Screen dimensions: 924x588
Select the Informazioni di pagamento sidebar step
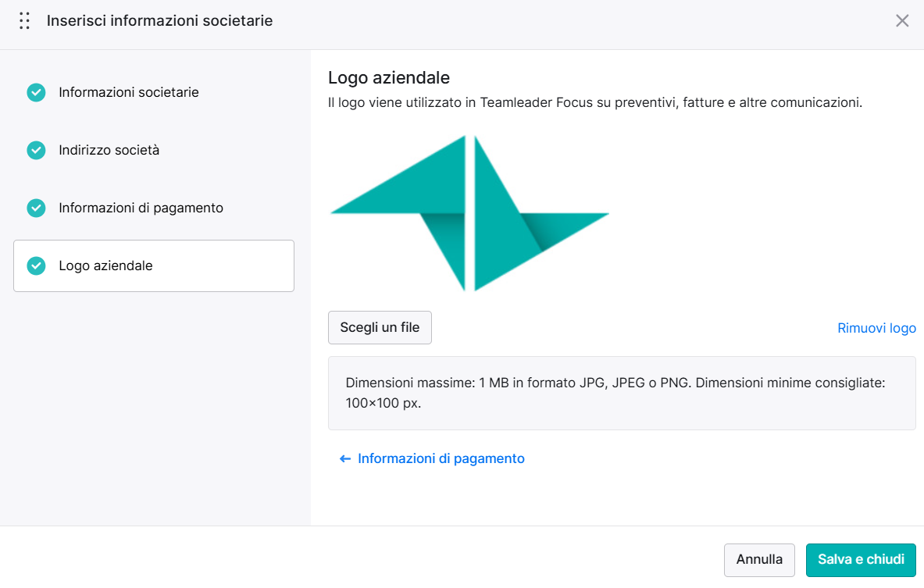(141, 208)
